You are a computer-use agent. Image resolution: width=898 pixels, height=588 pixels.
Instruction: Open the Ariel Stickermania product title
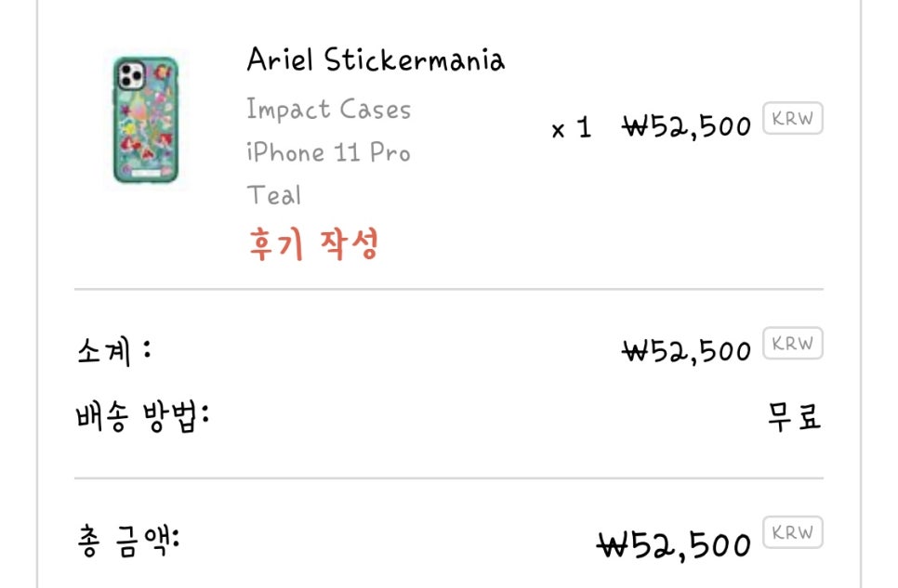376,61
